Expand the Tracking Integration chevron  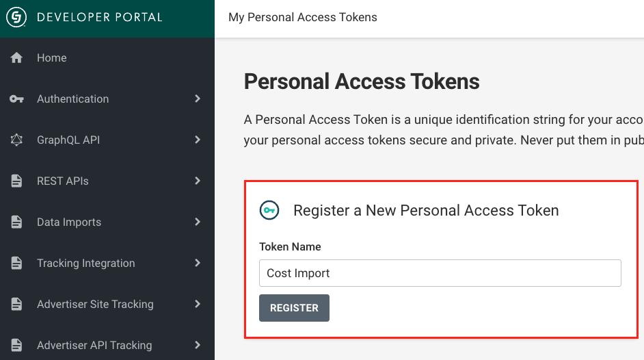198,263
